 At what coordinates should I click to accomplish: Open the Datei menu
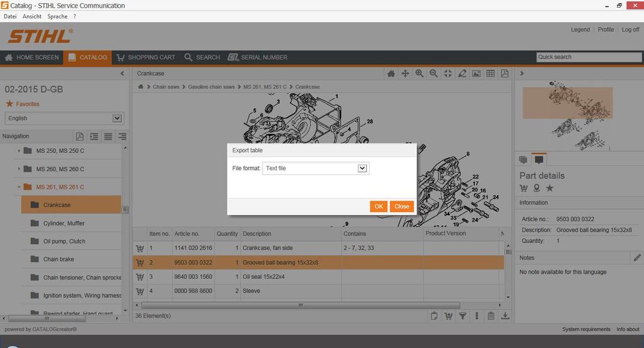(10, 16)
